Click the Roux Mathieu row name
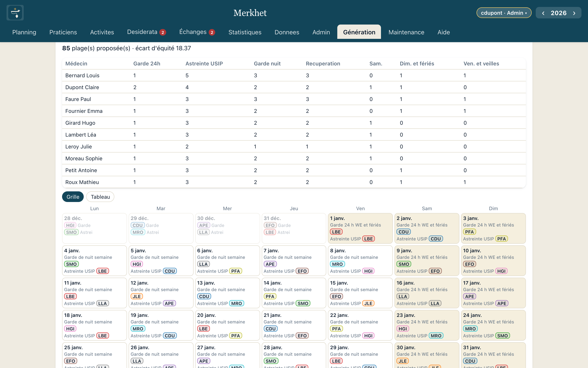This screenshot has height=368, width=588. tap(82, 182)
